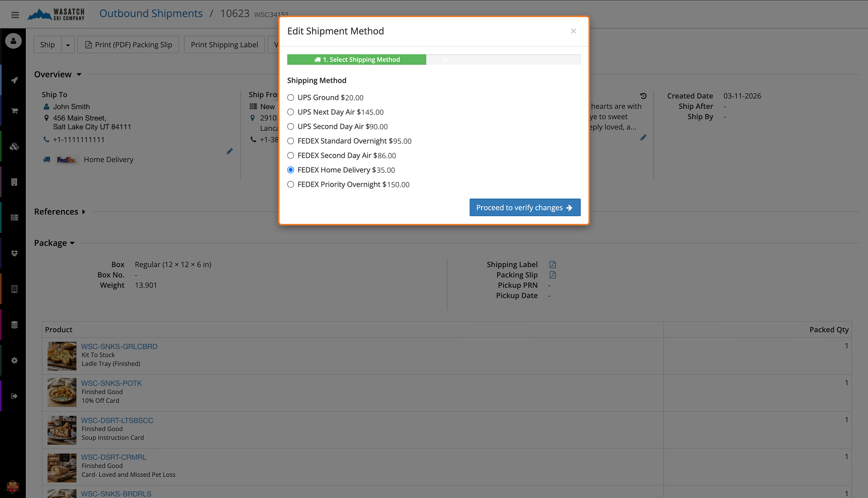Image resolution: width=868 pixels, height=498 pixels.
Task: Click the John Smith recipient name
Action: click(x=71, y=107)
